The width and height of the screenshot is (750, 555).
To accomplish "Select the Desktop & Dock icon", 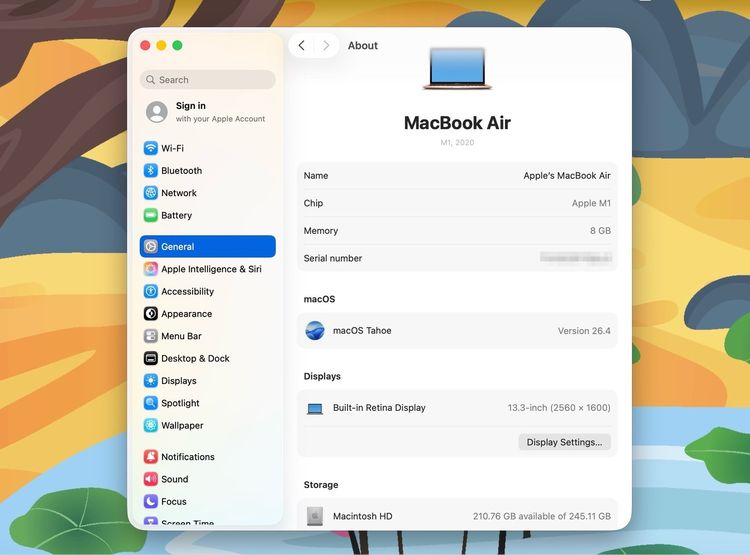I will pos(151,358).
